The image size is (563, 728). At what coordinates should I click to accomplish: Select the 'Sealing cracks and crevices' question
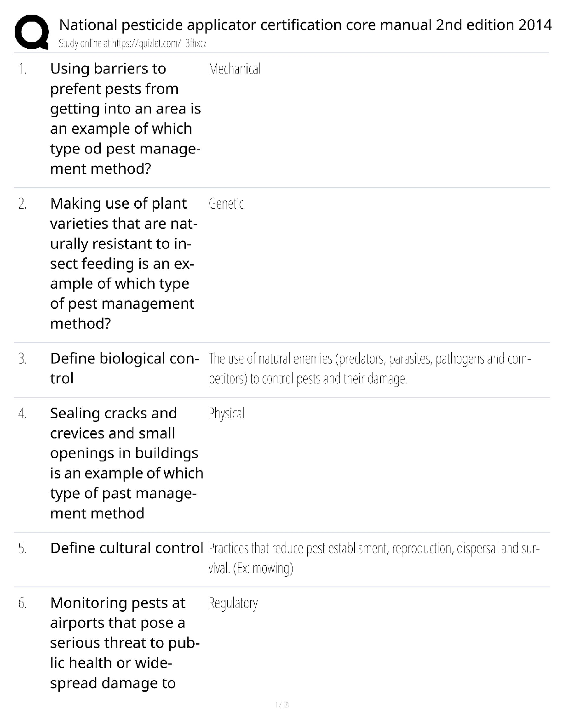pos(126,463)
